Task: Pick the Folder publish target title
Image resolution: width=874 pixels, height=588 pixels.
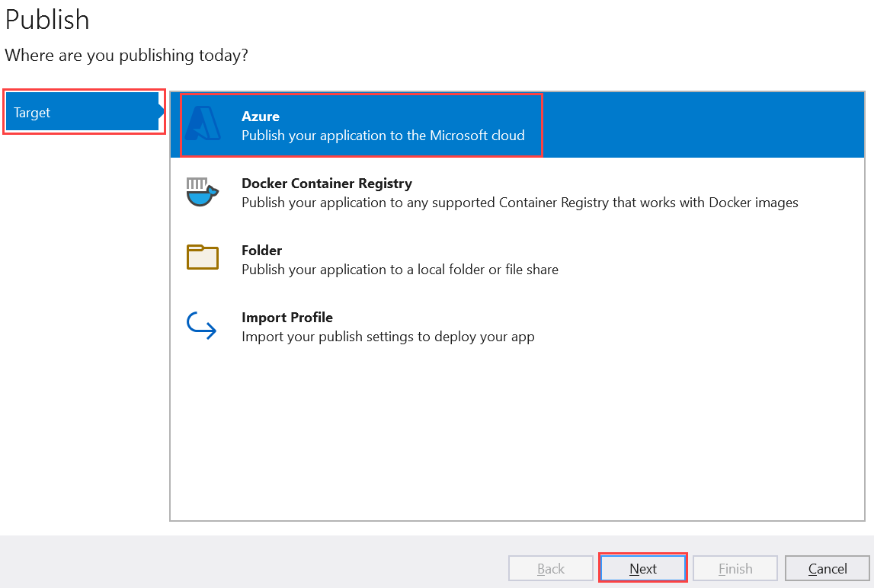Action: tap(262, 251)
